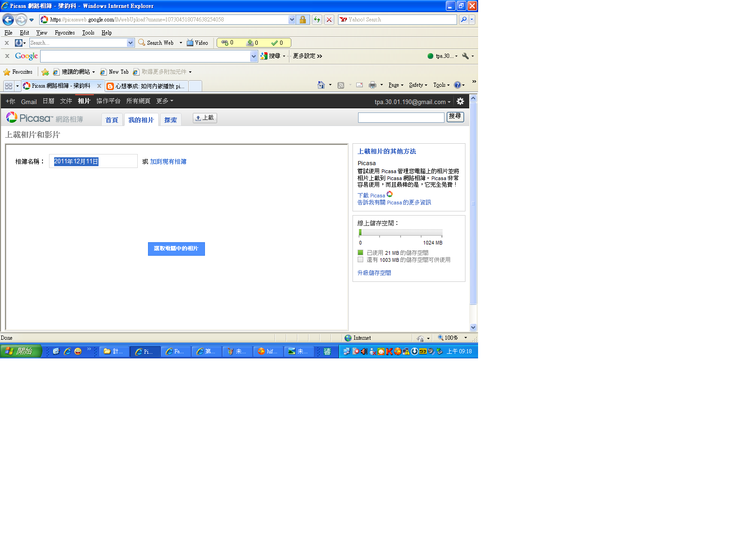Viewport: 747px width, 560px height.
Task: Open the Quick Tabs grid icon
Action: [x=8, y=86]
